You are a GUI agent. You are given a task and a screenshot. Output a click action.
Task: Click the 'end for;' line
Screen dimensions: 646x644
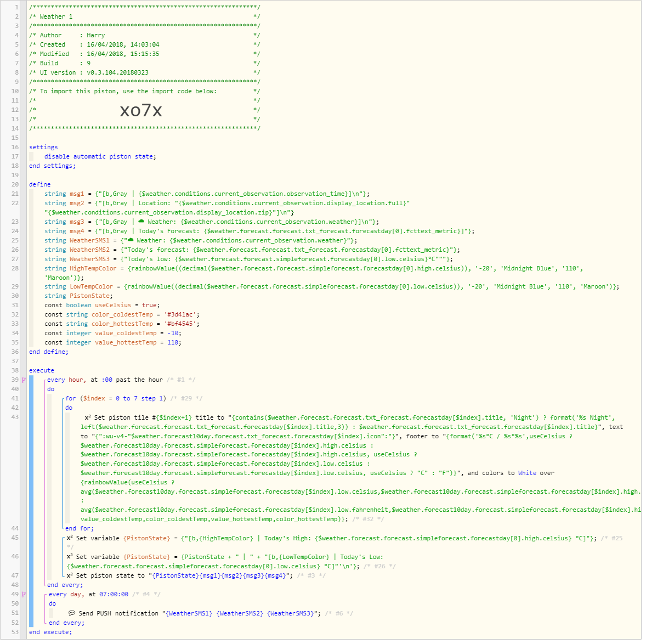pos(80,530)
